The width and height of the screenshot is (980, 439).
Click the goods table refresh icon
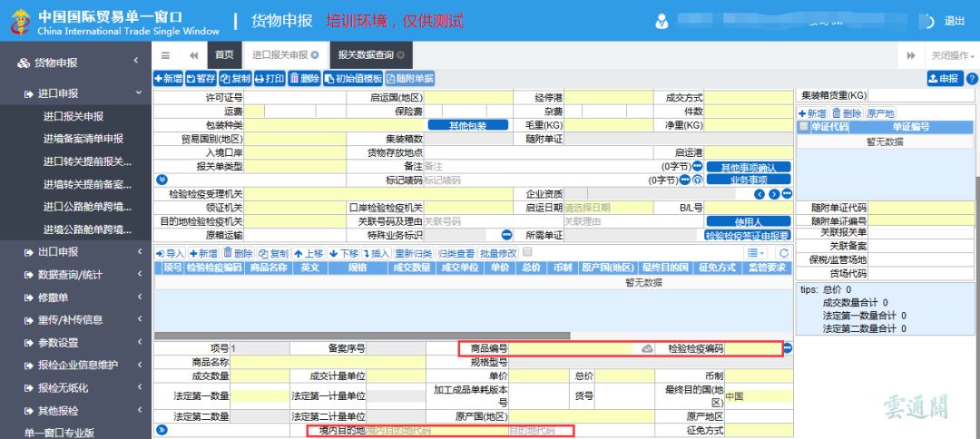(x=783, y=253)
